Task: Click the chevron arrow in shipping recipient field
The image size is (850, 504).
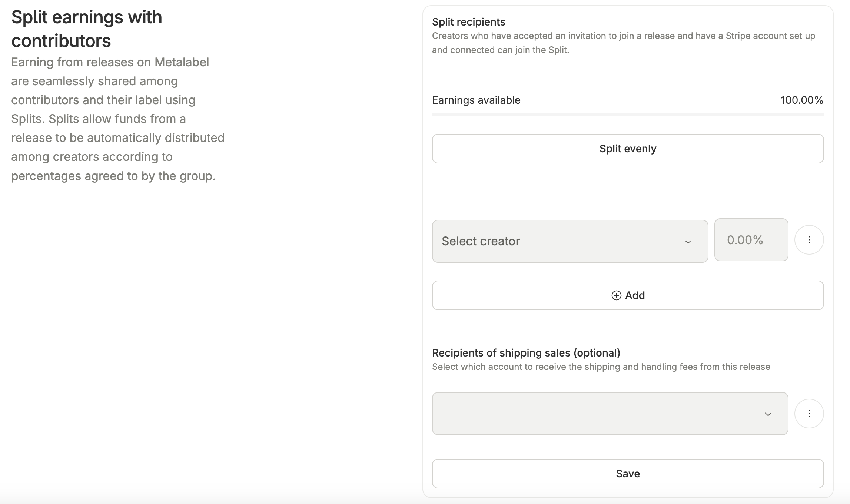Action: (x=768, y=414)
